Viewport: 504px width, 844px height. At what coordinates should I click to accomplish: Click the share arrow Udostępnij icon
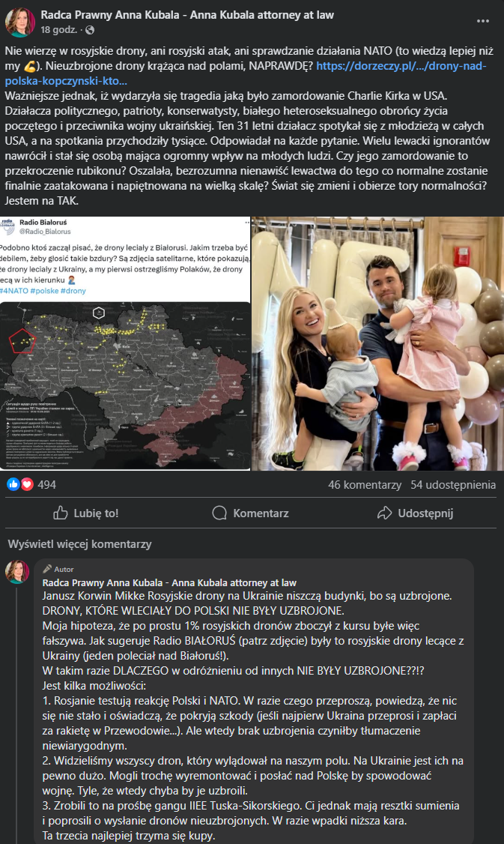pos(385,513)
